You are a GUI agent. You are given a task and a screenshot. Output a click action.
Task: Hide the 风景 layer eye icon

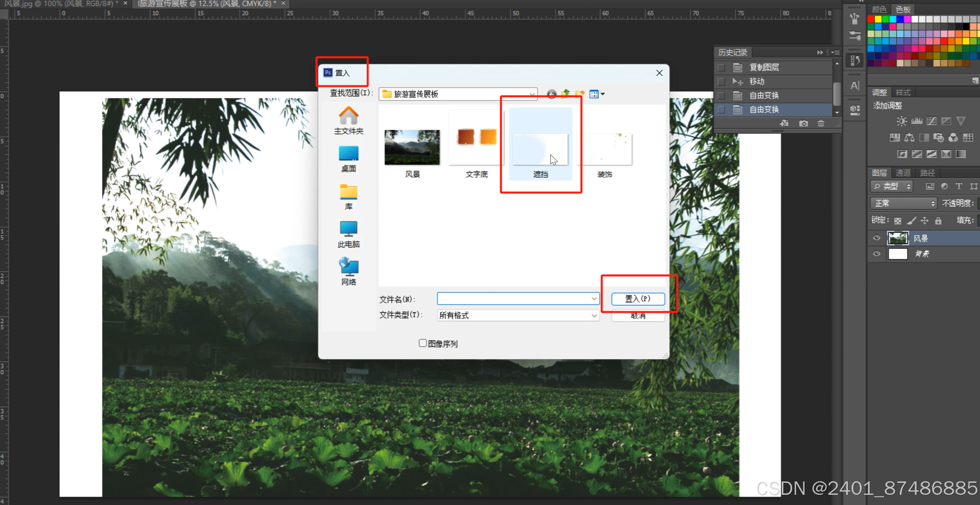click(876, 238)
